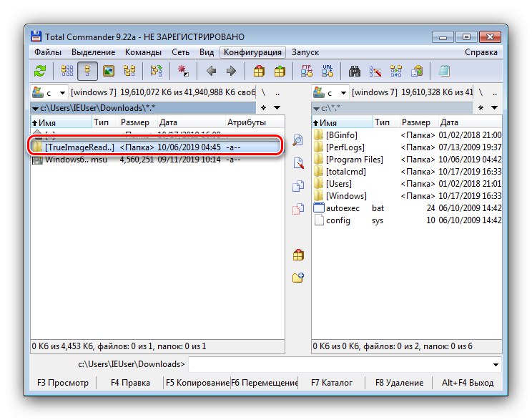Open the Команды menu
The image size is (532, 420).
143,52
